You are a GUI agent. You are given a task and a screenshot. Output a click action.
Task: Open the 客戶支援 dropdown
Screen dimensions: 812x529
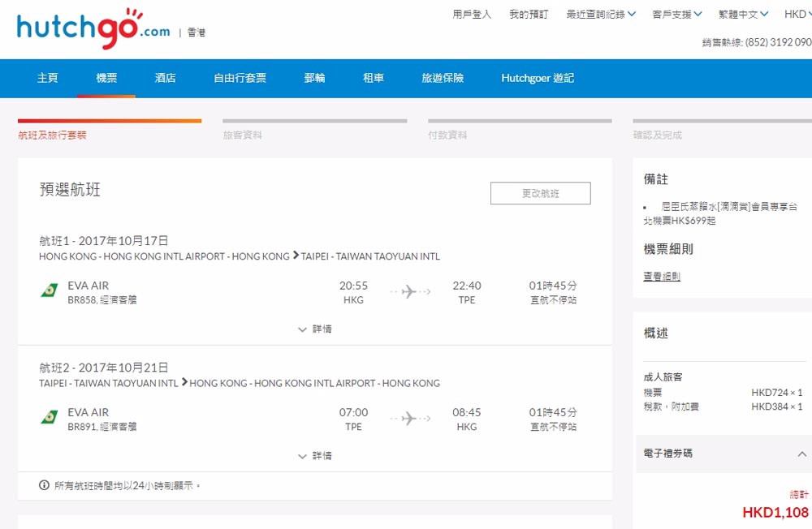pyautogui.click(x=677, y=15)
